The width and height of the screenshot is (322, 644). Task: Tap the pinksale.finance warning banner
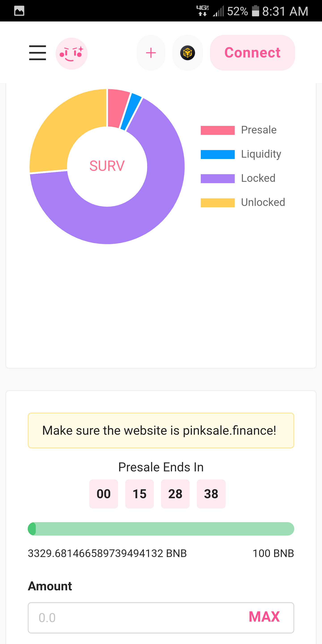pos(161,430)
